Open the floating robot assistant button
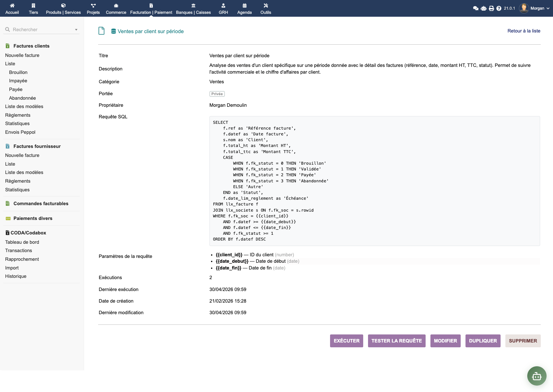553x392 pixels. pos(537,376)
